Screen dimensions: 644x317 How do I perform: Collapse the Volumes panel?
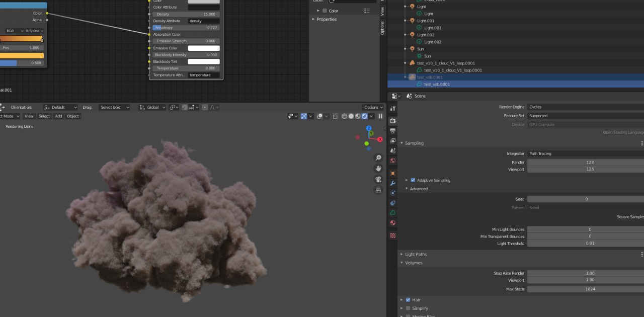pos(414,263)
